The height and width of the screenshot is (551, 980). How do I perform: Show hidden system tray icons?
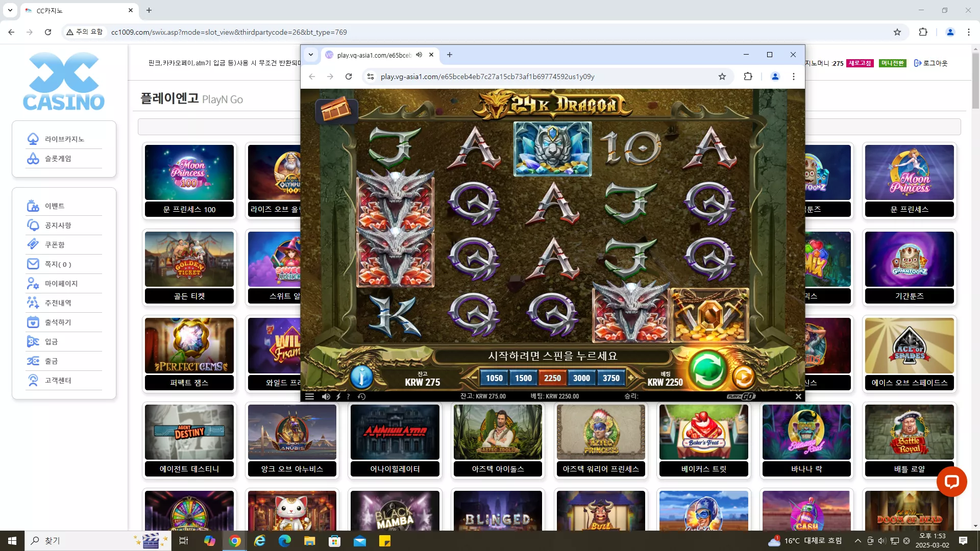[x=858, y=541]
